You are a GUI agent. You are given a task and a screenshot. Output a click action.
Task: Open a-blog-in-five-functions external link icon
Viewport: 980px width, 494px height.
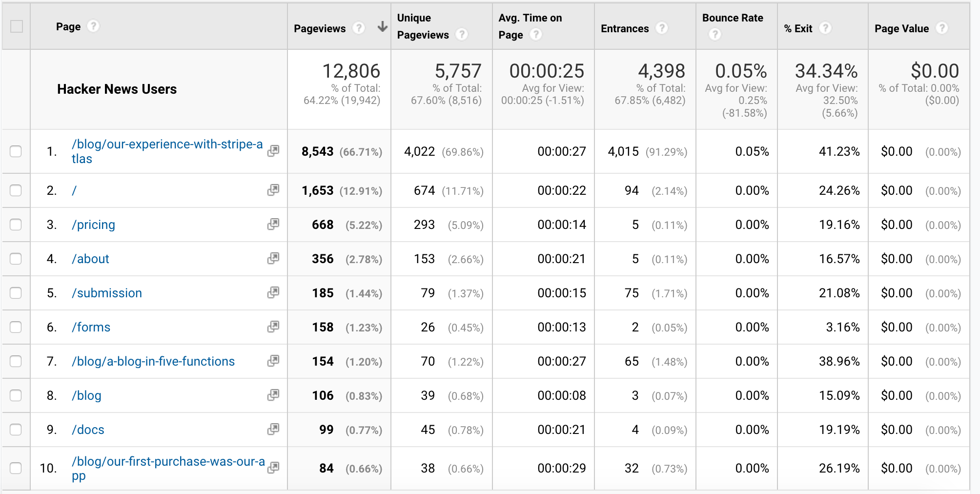click(273, 361)
